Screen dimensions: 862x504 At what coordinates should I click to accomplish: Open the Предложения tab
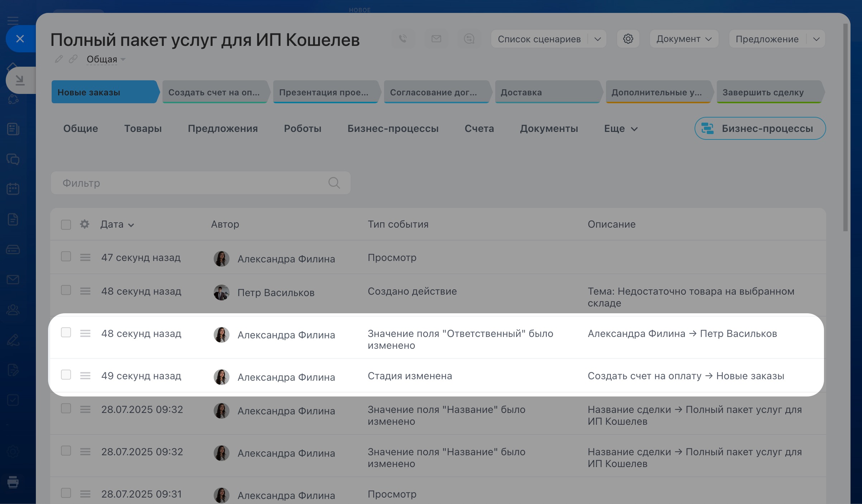223,128
